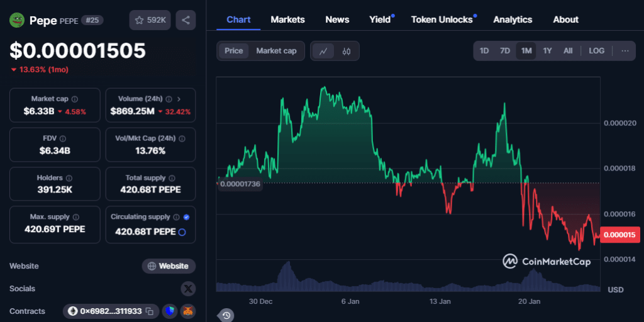
Task: Click the 0x6982...311933 contract address
Action: 111,311
